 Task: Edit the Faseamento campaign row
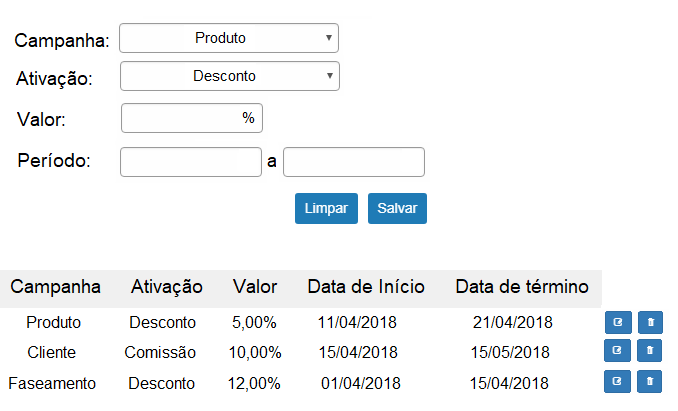tap(617, 381)
